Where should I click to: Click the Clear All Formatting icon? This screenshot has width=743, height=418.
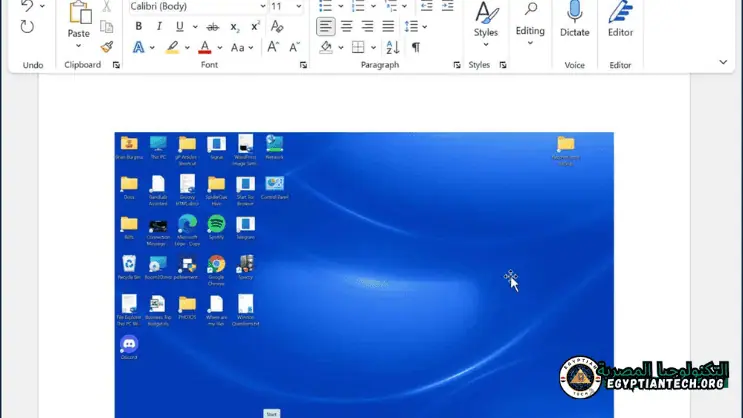click(277, 27)
